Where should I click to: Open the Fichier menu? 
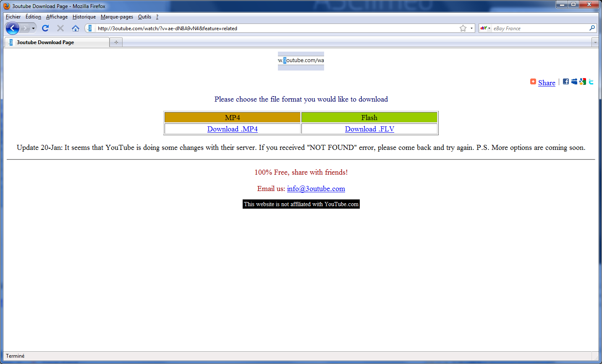click(x=13, y=17)
